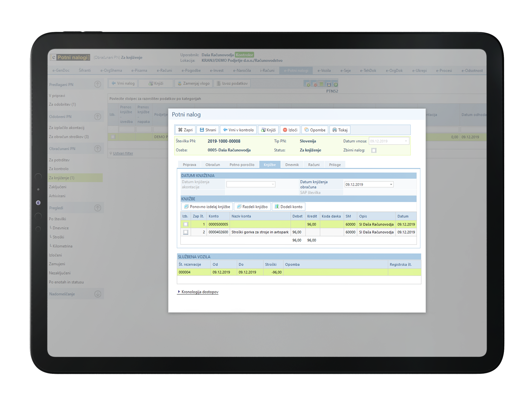Click Razdeli knjižbo button
This screenshot has width=532, height=414.
(252, 207)
